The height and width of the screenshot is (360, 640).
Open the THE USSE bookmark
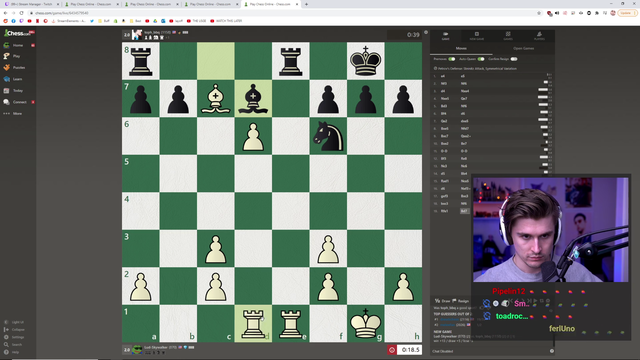pyautogui.click(x=196, y=21)
